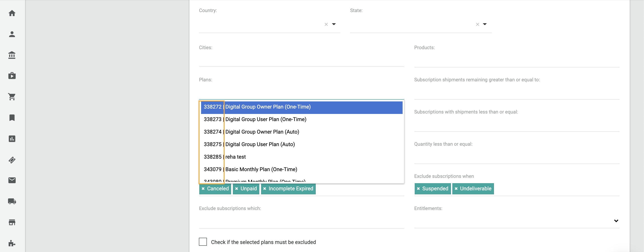The image size is (644, 252).
Task: Remove the Undeliverable tag
Action: 456,189
